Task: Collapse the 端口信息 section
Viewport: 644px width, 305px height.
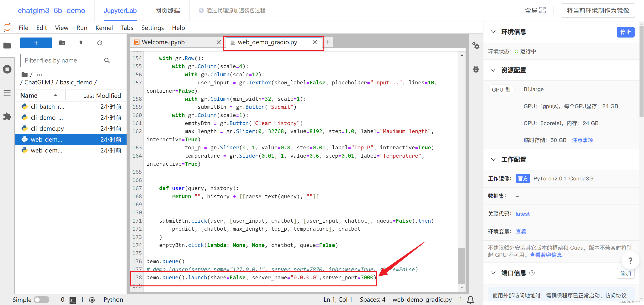Action: (493, 273)
